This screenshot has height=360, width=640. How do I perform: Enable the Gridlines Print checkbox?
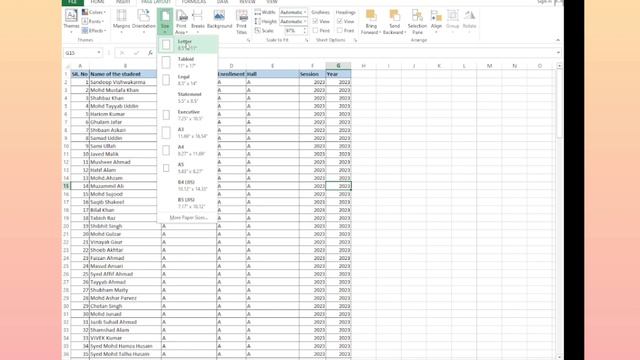(x=315, y=31)
